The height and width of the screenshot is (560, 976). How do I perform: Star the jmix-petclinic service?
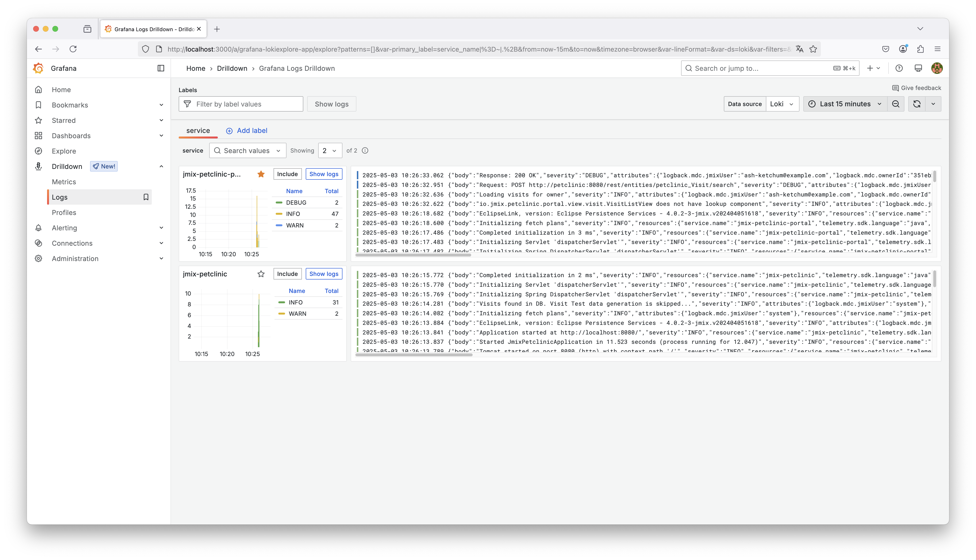tap(261, 274)
